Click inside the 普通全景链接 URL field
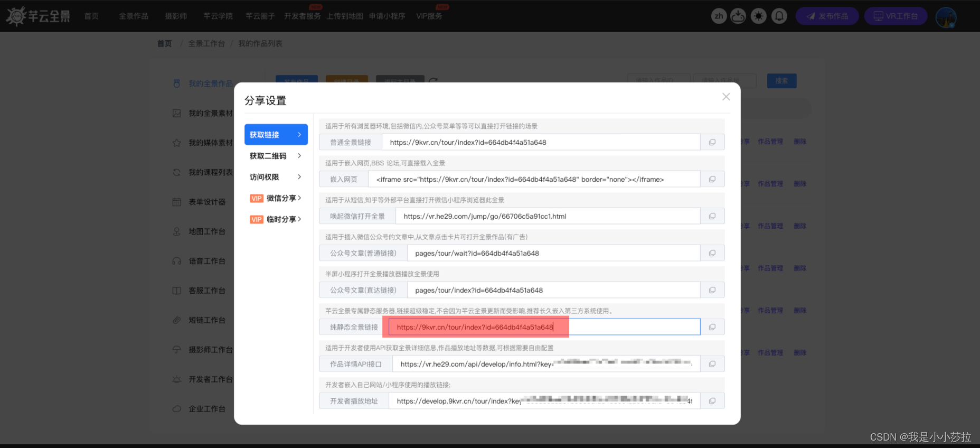980x448 pixels. coord(541,142)
